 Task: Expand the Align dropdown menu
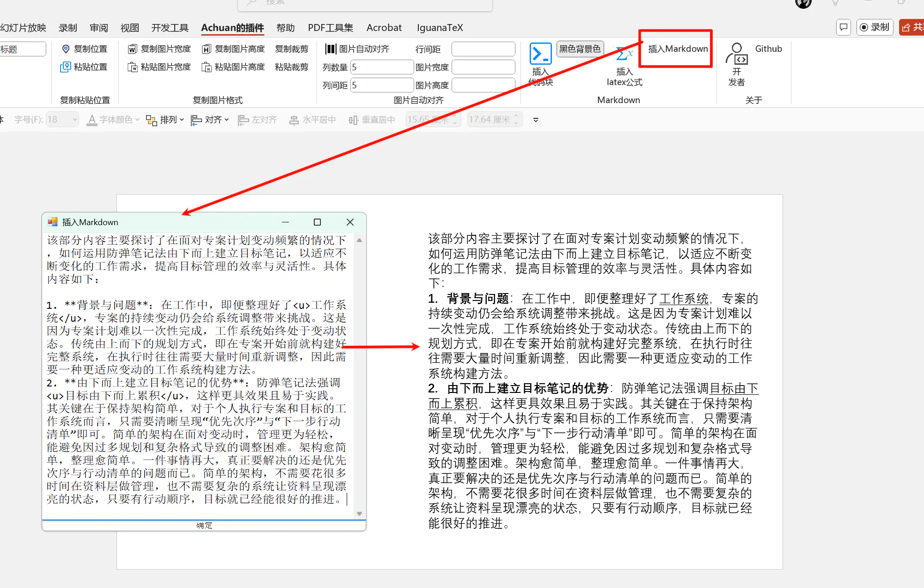[210, 120]
